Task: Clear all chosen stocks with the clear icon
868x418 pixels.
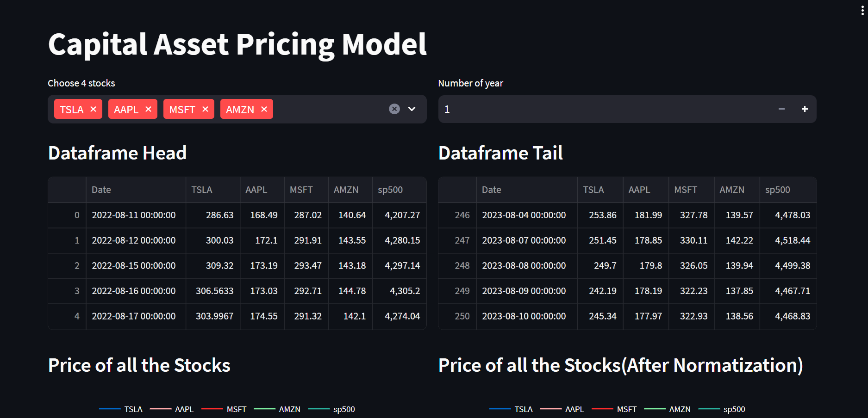Action: pyautogui.click(x=394, y=109)
